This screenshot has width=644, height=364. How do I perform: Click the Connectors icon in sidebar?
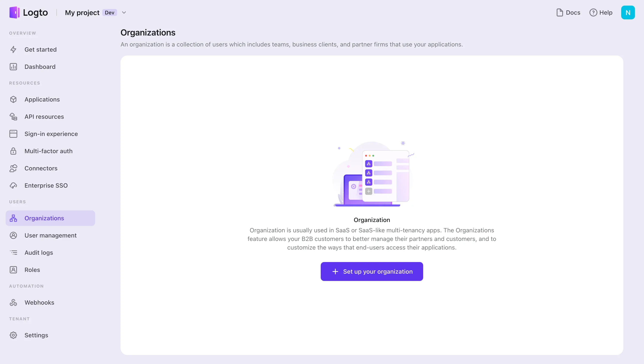coord(13,168)
